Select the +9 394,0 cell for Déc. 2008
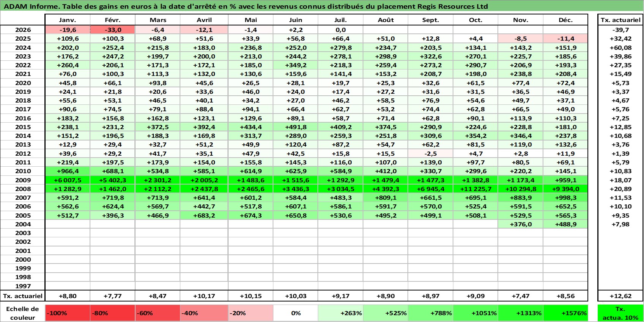This screenshot has width=644, height=322. click(565, 189)
